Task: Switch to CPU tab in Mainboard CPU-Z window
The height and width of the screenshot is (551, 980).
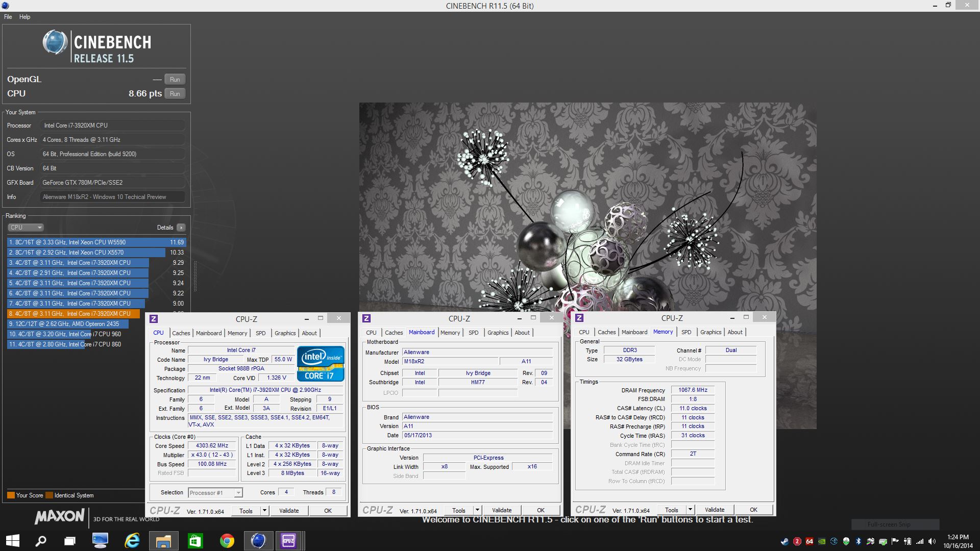Action: [x=371, y=333]
